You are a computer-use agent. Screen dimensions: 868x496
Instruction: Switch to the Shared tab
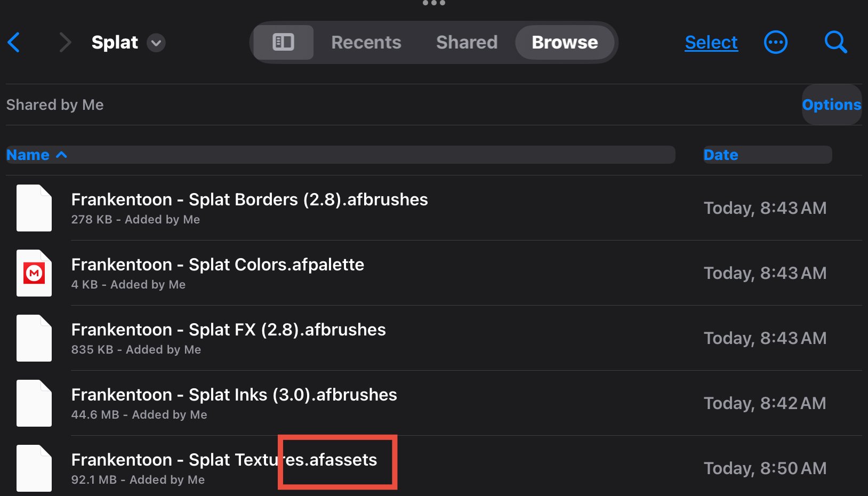(467, 42)
